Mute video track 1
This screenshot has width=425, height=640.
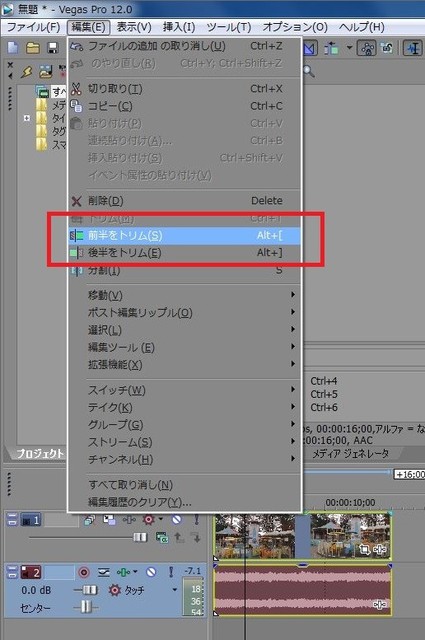coord(176,520)
